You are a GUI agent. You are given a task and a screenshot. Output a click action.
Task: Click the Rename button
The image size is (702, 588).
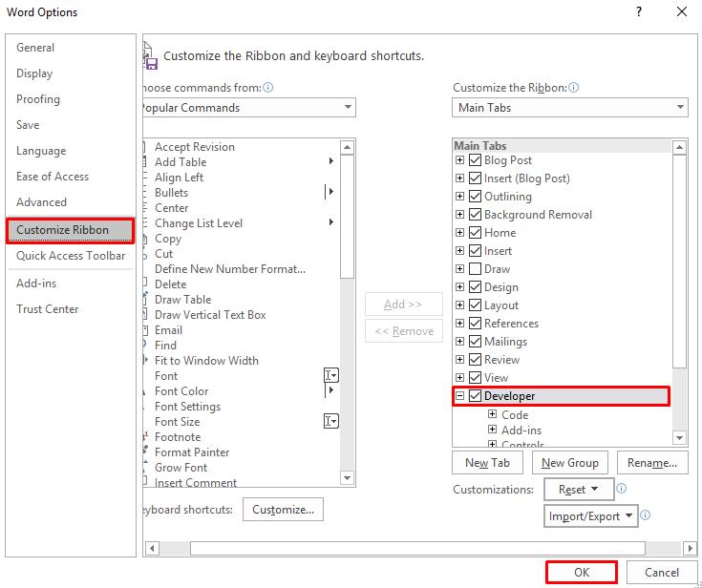tap(651, 463)
